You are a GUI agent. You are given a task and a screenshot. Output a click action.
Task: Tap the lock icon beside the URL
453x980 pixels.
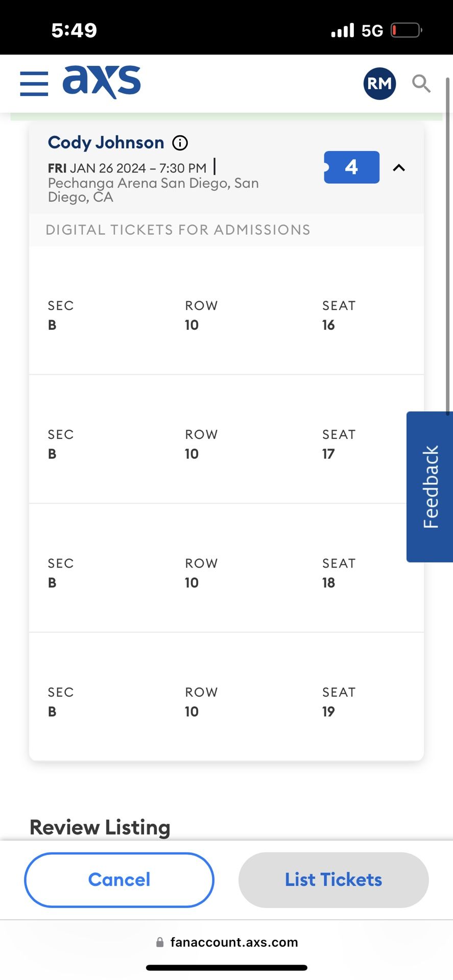160,942
